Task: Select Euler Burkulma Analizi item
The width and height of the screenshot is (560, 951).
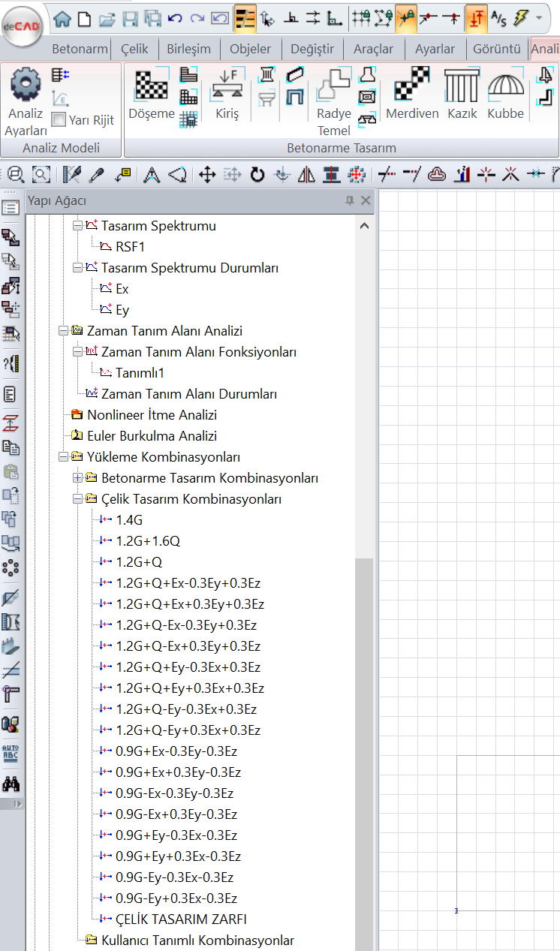Action: pyautogui.click(x=152, y=435)
